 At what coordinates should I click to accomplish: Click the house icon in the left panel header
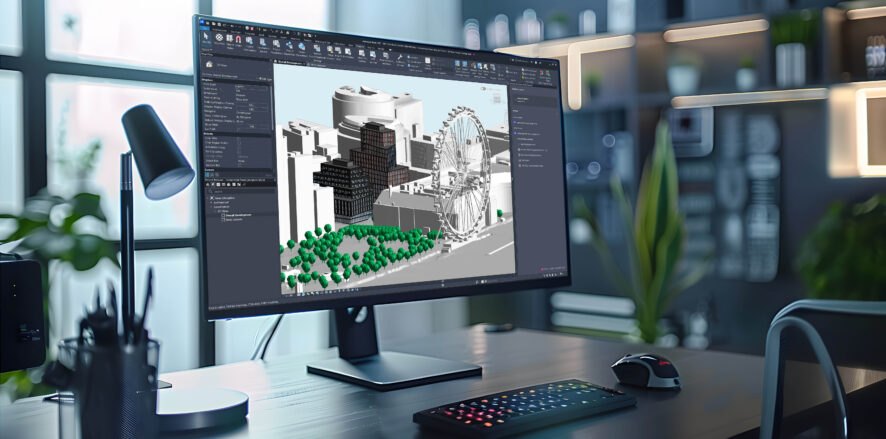(x=209, y=64)
